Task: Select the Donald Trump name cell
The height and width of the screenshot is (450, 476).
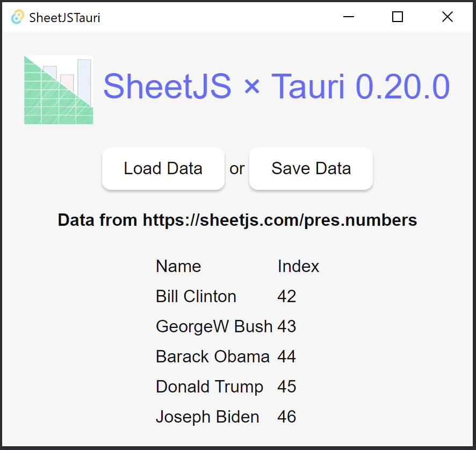Action: pos(210,387)
